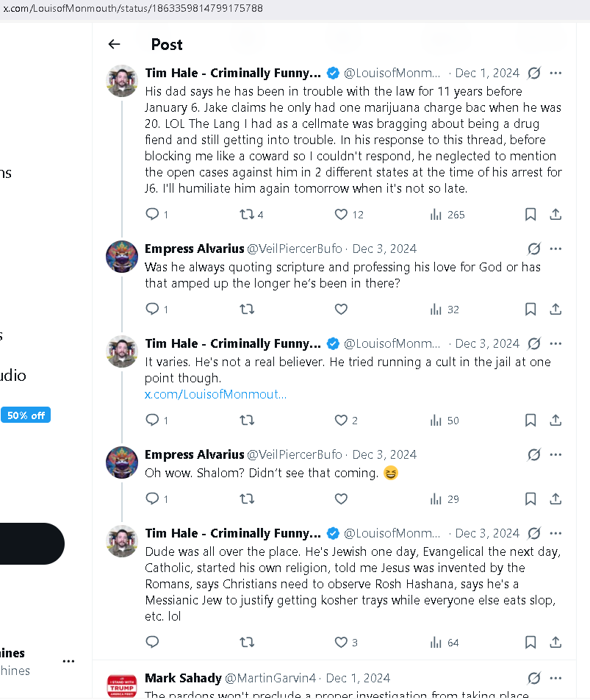Open more options on Mark Sahady post
The image size is (590, 700).
click(556, 678)
